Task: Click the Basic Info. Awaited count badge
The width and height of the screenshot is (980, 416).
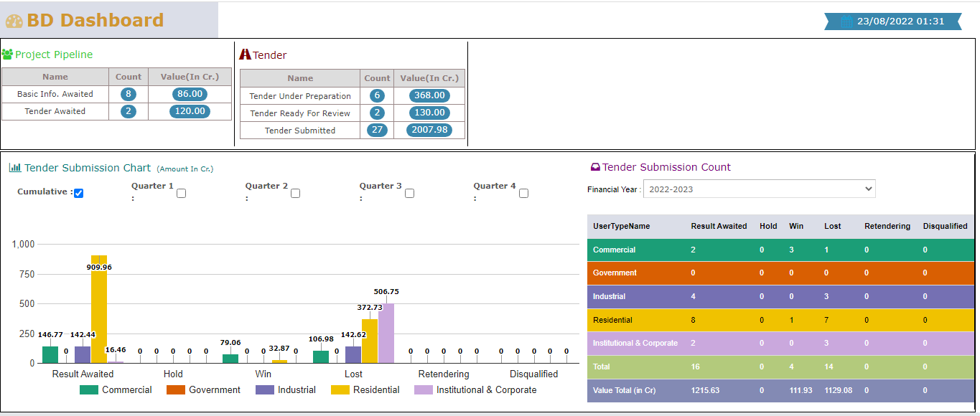Action: tap(129, 94)
